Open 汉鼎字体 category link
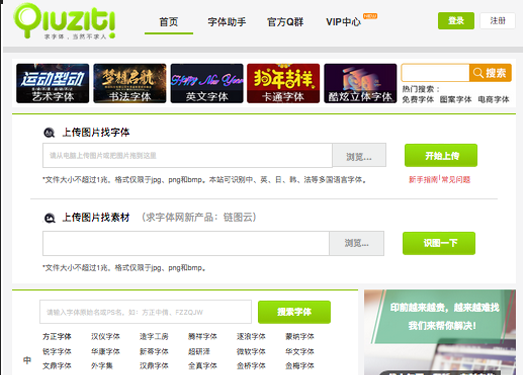 coord(154,366)
